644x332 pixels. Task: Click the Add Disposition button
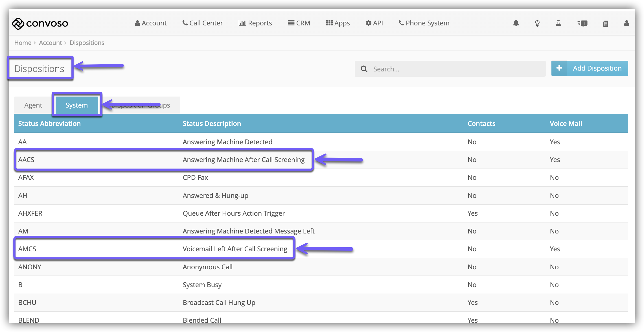click(x=590, y=68)
